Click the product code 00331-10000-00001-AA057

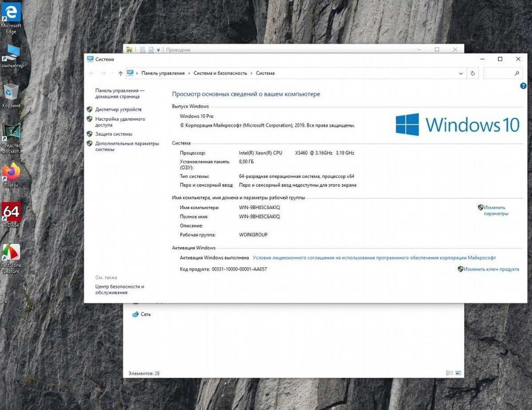click(x=239, y=269)
